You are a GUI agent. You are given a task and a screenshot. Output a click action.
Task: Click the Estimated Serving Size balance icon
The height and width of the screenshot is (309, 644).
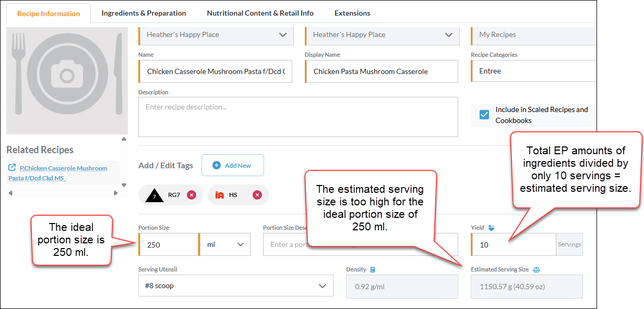tap(536, 269)
